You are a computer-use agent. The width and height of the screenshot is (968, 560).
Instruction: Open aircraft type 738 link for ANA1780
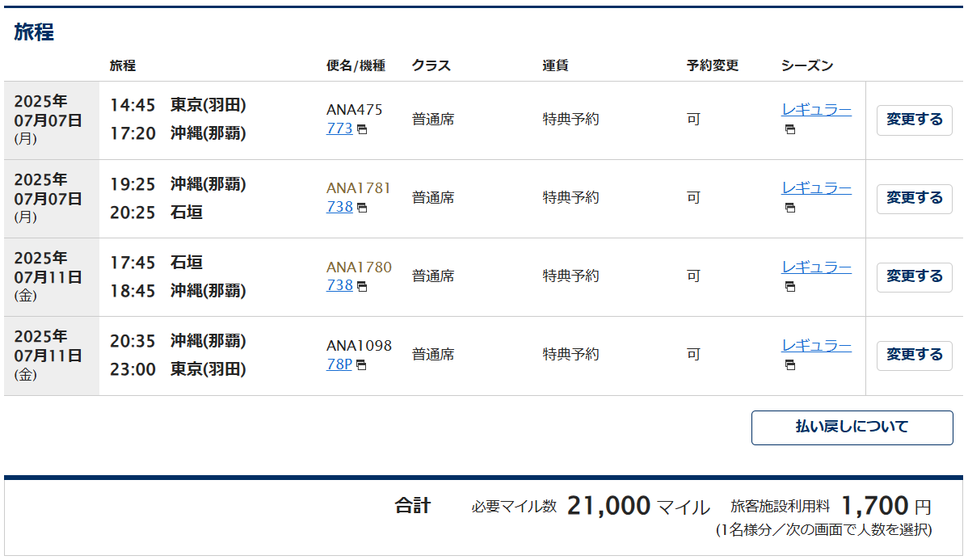339,285
